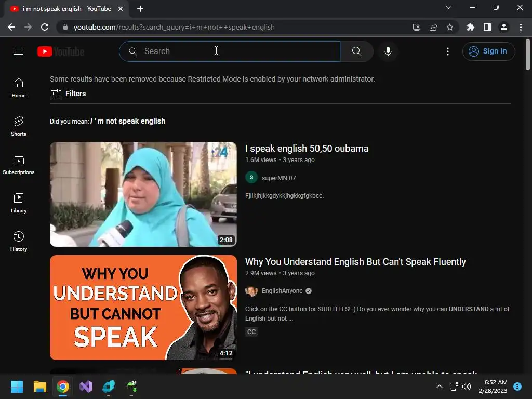Image resolution: width=532 pixels, height=399 pixels.
Task: Click the description 'Fjllkjhjkkgdykkjhgkkgfgkbcc.'
Action: tap(284, 196)
